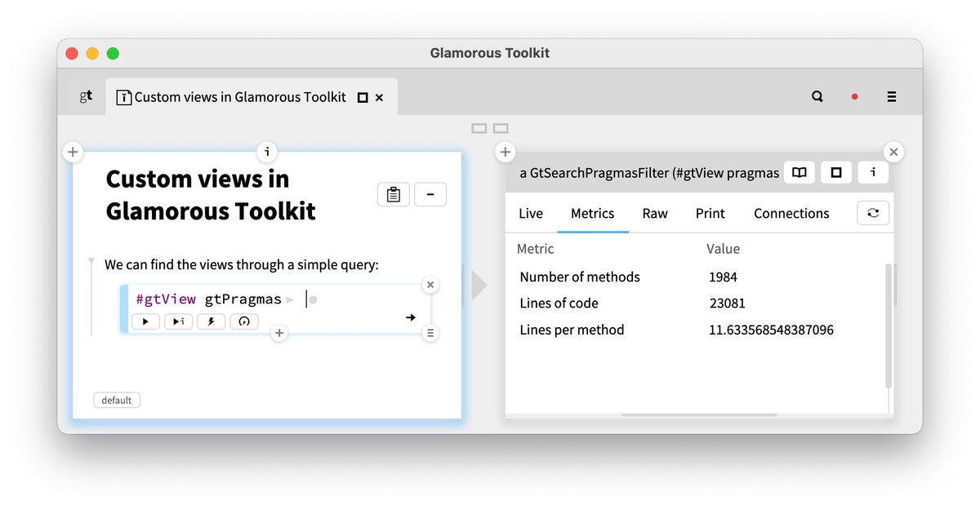
Task: Select the "Number of methods" row label
Action: click(x=580, y=277)
